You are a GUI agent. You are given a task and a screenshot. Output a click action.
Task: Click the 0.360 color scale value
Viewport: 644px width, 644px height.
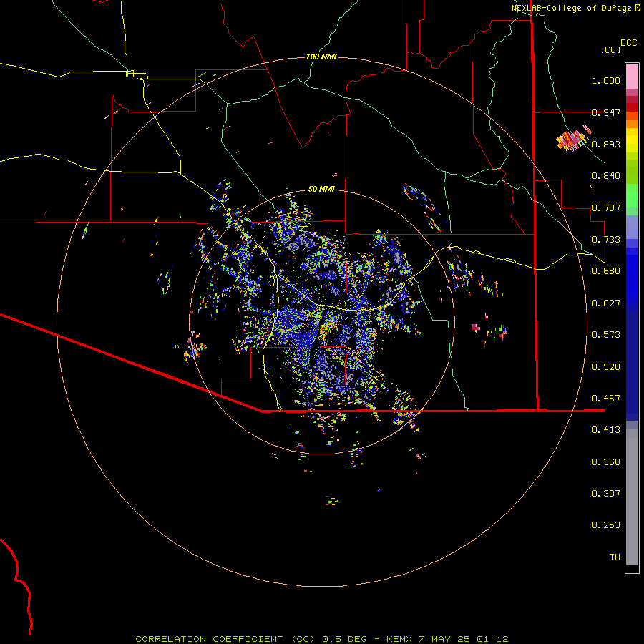606,462
